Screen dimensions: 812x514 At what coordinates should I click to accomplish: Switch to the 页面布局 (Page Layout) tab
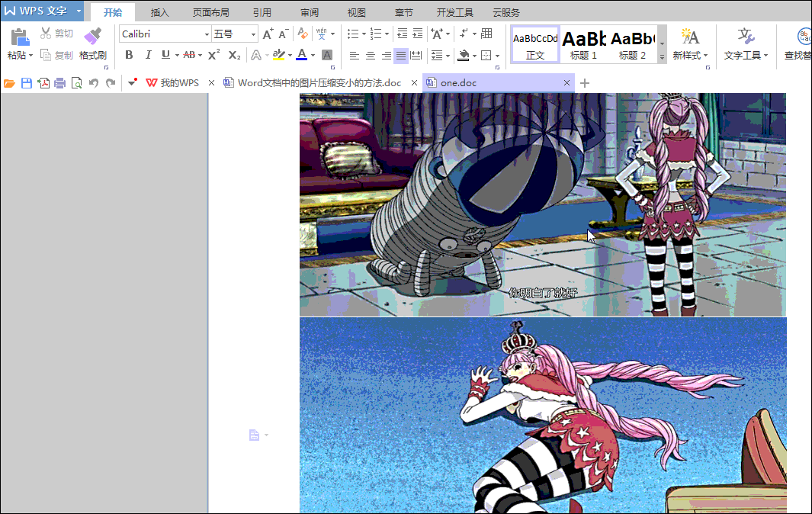point(210,12)
